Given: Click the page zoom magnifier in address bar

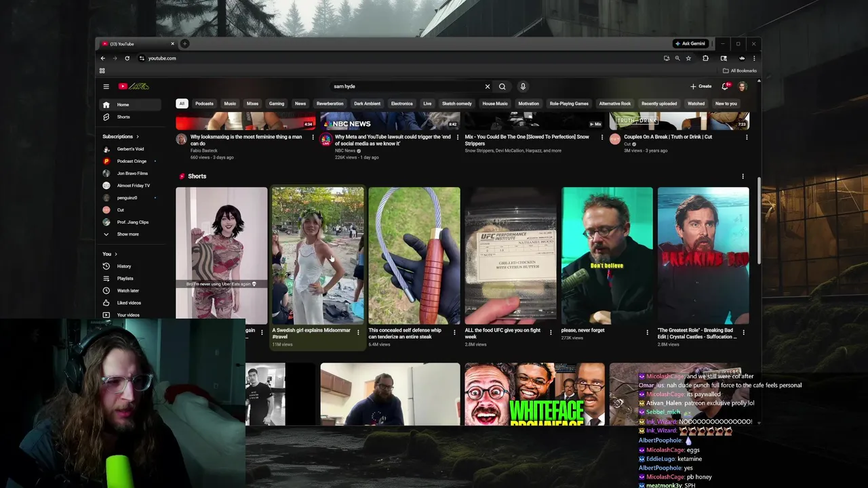Looking at the screenshot, I should click(x=677, y=58).
